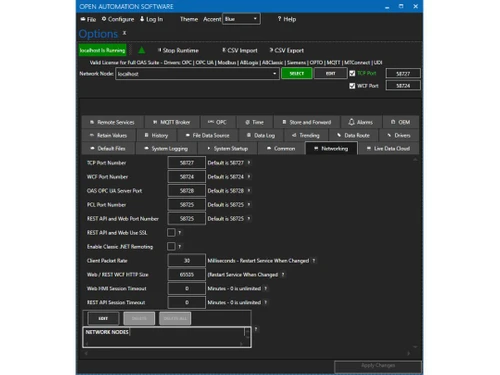The height and width of the screenshot is (375, 500).
Task: Click Stop Runtime
Action: click(x=178, y=50)
